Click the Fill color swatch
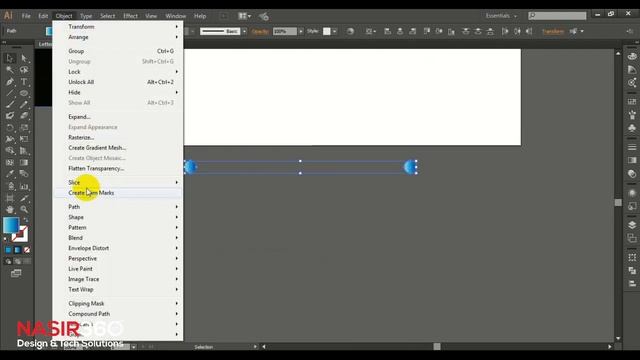Image resolution: width=640 pixels, height=360 pixels. click(11, 225)
